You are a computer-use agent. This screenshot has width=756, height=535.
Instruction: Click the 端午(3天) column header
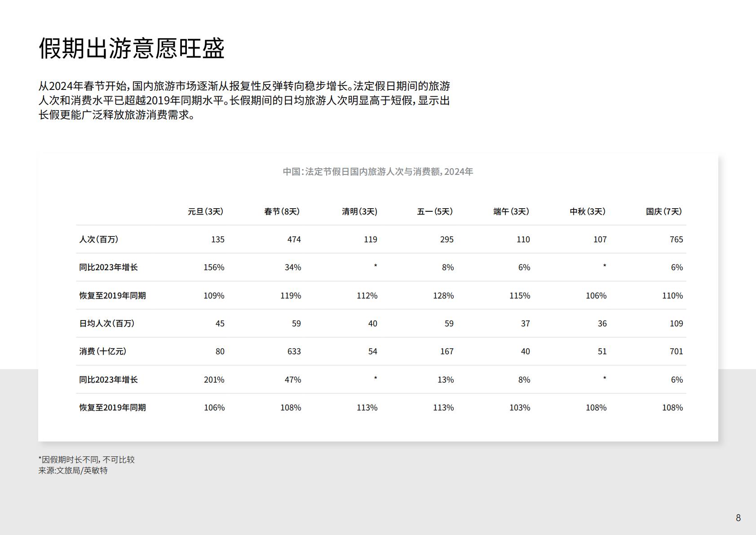[x=510, y=211]
